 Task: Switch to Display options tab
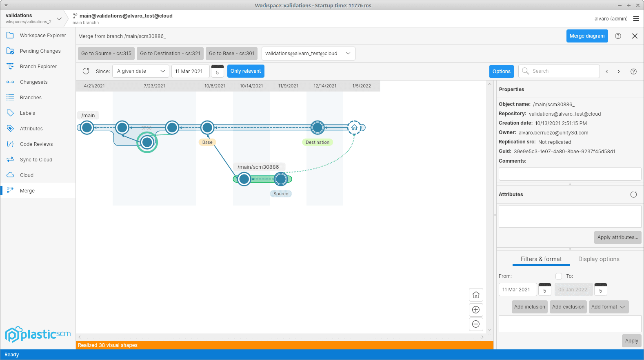tap(598, 259)
